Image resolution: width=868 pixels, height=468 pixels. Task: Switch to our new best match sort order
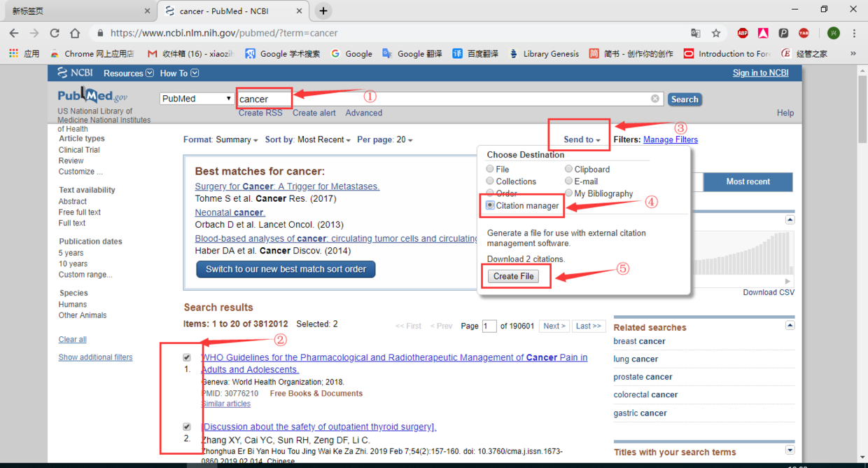pos(286,269)
